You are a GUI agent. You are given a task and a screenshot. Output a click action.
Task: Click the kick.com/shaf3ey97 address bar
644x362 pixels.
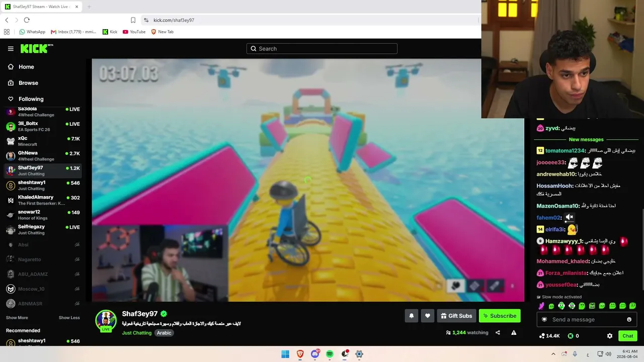[x=174, y=20]
